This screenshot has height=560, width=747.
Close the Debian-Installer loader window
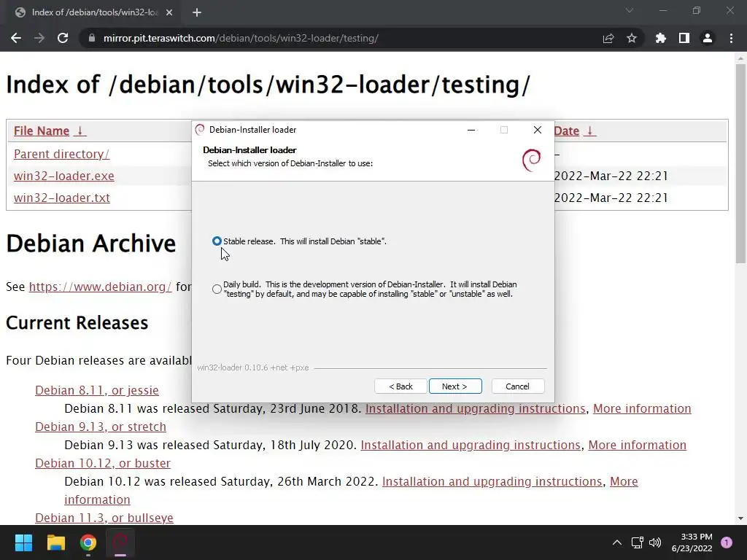click(538, 130)
